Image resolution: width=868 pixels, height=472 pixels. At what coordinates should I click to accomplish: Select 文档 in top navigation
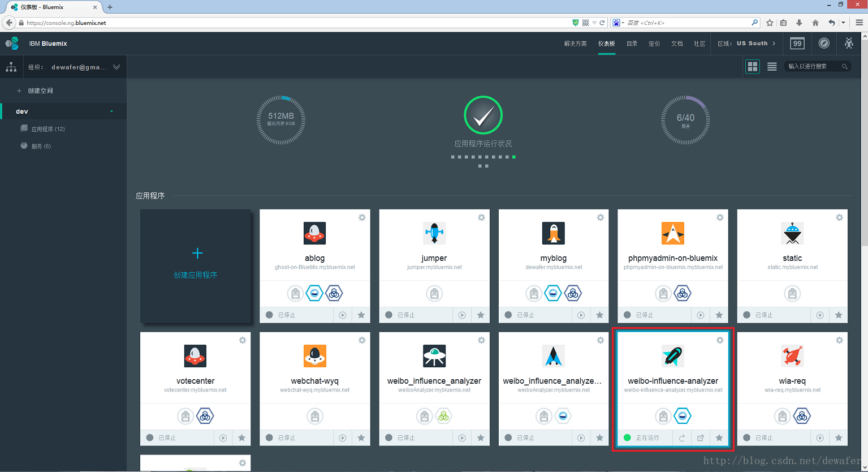[x=677, y=44]
